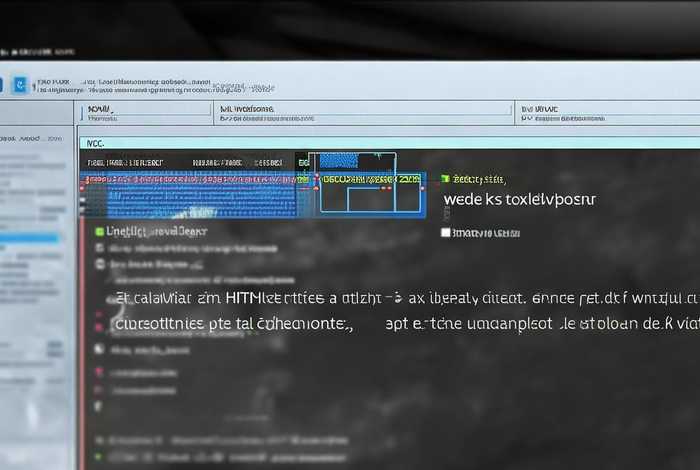Image resolution: width=700 pixels, height=470 pixels.
Task: Click the wede ks toxlelvposnr label
Action: 518,199
